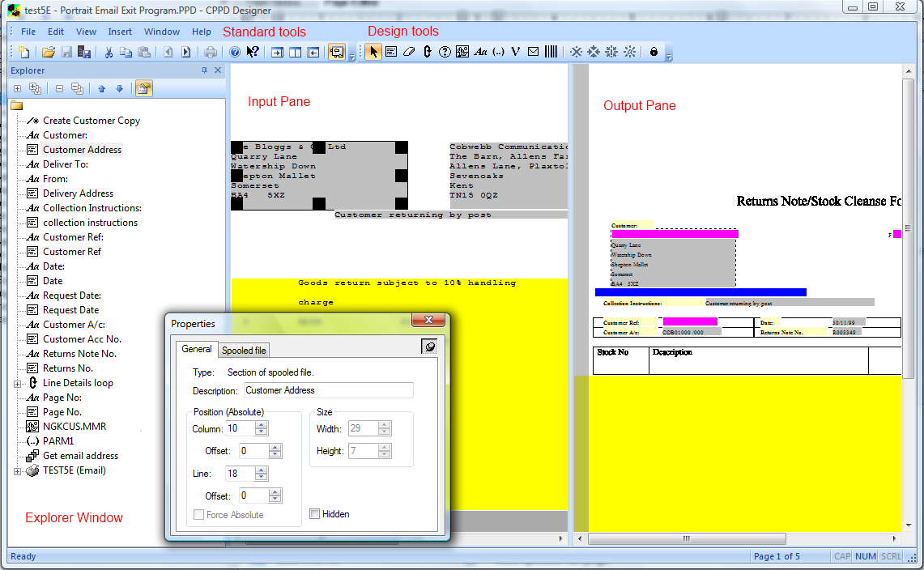924x570 pixels.
Task: Open the Insert menu
Action: [x=120, y=32]
